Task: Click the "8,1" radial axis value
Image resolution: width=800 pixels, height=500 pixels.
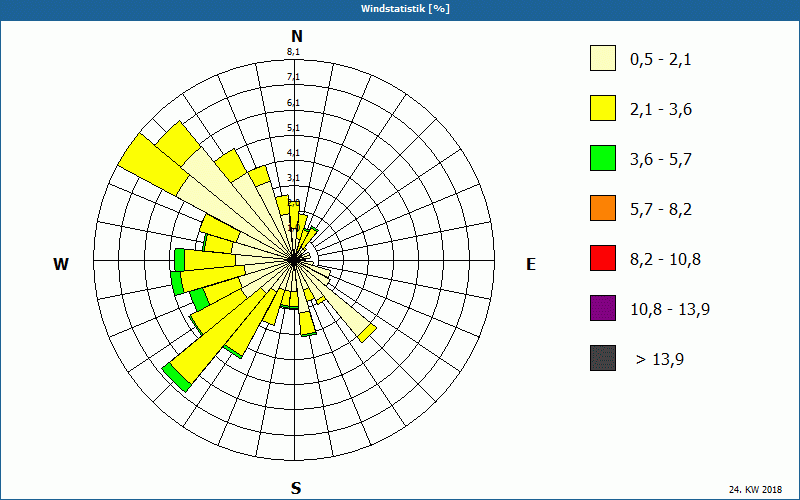Action: pyautogui.click(x=293, y=52)
